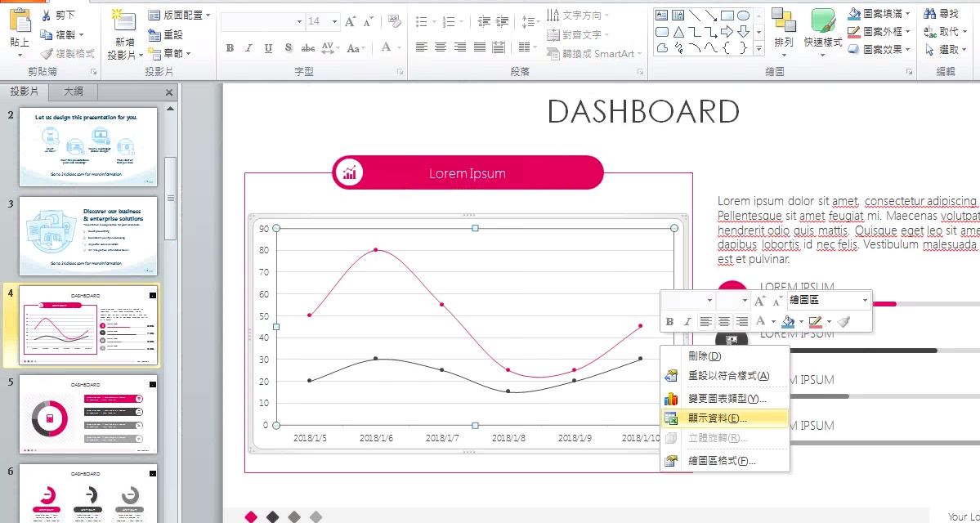Viewport: 980px width, 523px height.
Task: Select the right arrow shape
Action: (x=727, y=32)
